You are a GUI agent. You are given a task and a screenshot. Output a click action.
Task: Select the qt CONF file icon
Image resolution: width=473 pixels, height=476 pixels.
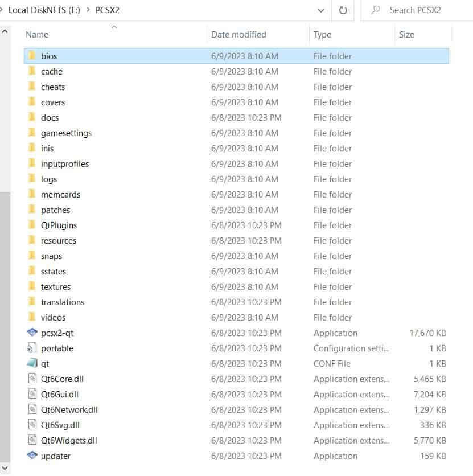pyautogui.click(x=32, y=363)
